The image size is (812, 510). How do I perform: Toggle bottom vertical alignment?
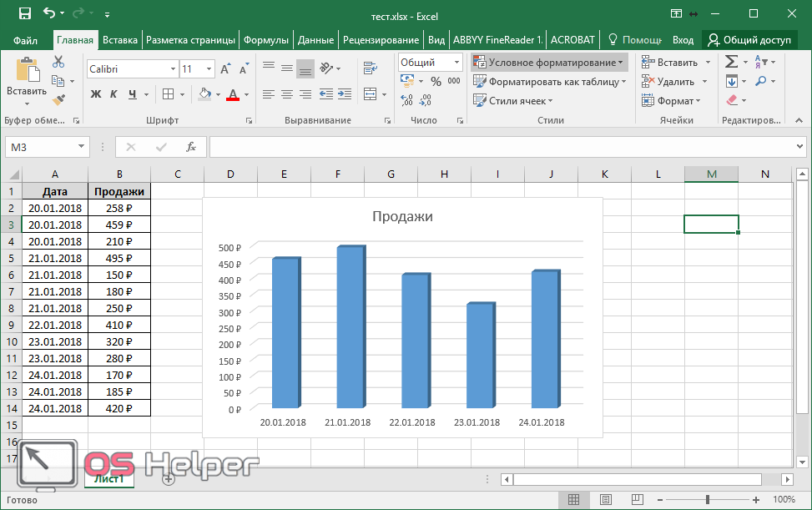click(305, 68)
